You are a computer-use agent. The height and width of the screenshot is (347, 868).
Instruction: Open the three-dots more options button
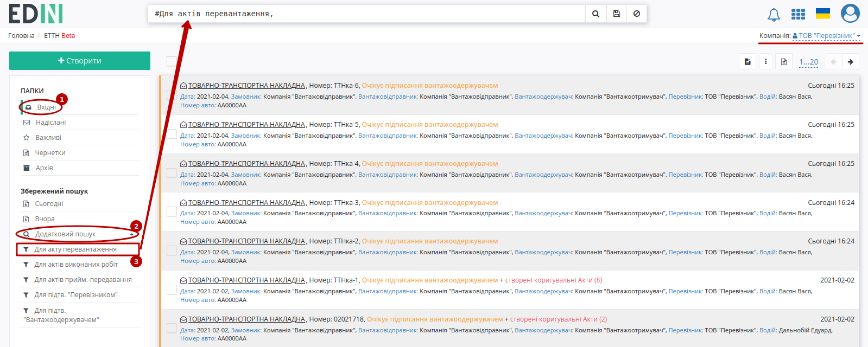(x=765, y=62)
